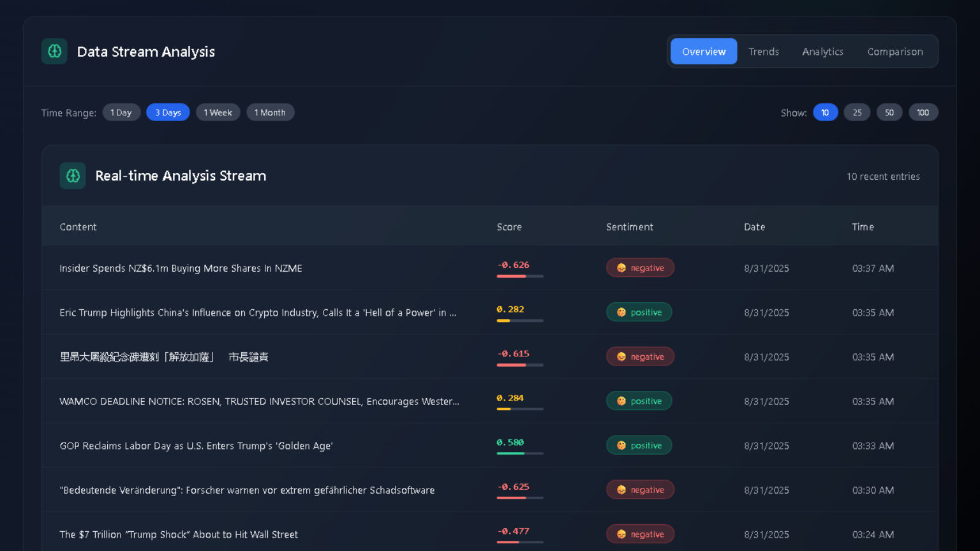Open the Comparison tab
Image resolution: width=980 pixels, height=551 pixels.
pos(895,52)
